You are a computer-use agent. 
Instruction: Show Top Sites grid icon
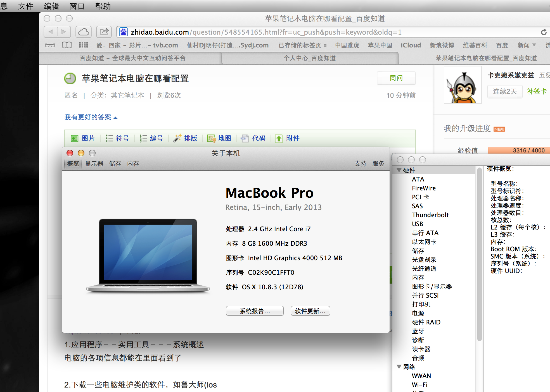(x=83, y=45)
